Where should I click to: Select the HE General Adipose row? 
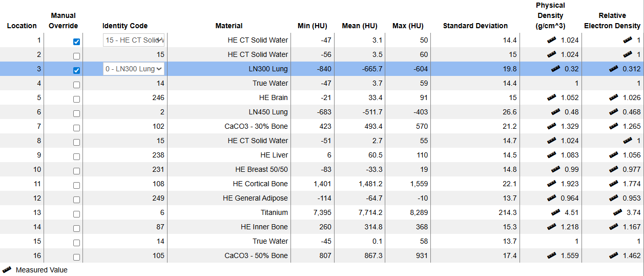point(255,198)
